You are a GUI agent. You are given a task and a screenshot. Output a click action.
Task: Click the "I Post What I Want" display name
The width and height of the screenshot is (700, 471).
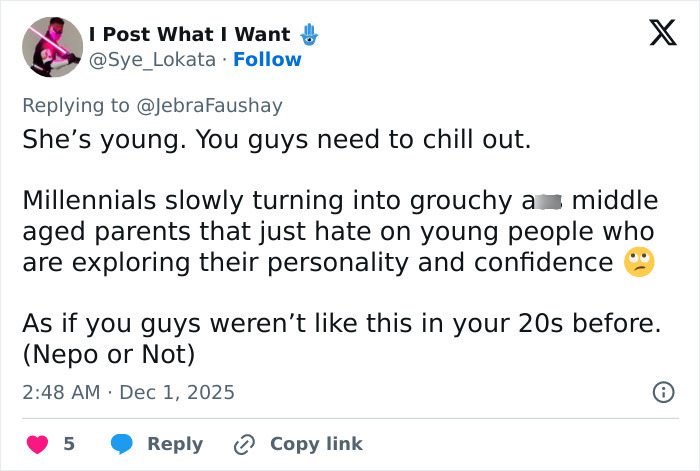click(189, 34)
